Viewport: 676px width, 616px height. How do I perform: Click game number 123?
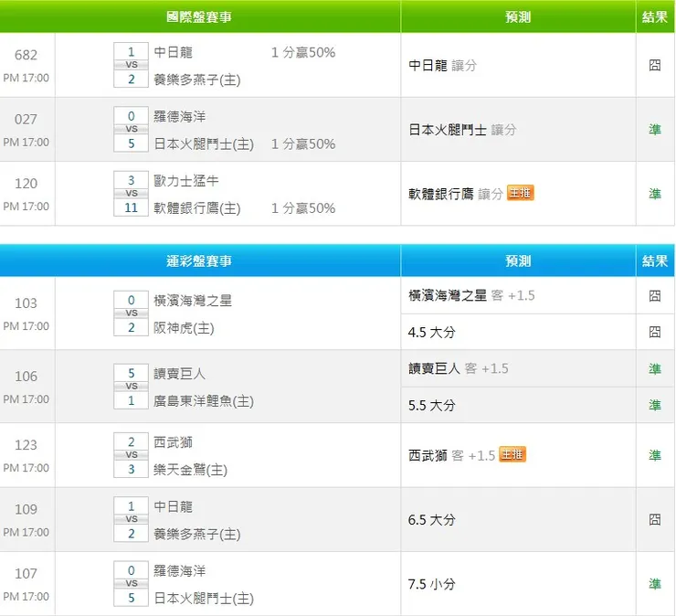(26, 445)
